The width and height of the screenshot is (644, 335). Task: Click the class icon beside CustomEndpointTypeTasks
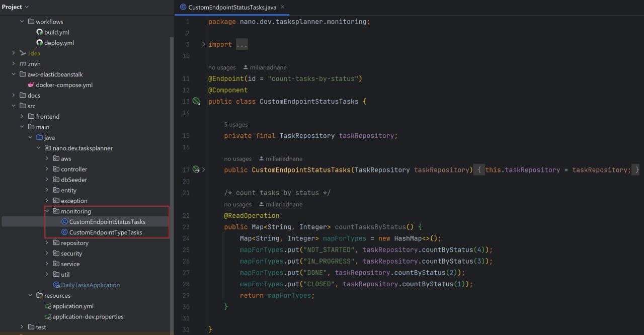[x=64, y=232]
